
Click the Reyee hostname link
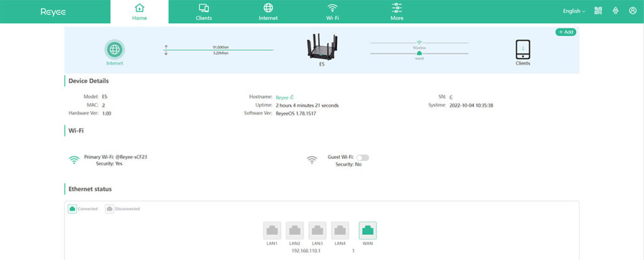coord(282,97)
